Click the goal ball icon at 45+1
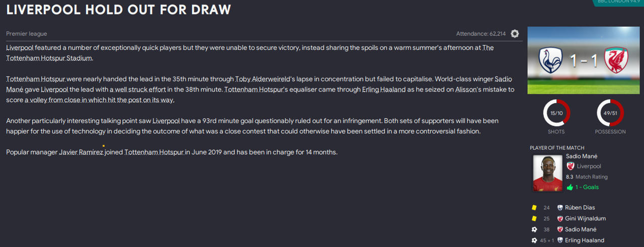This screenshot has height=247, width=644. pyautogui.click(x=534, y=241)
